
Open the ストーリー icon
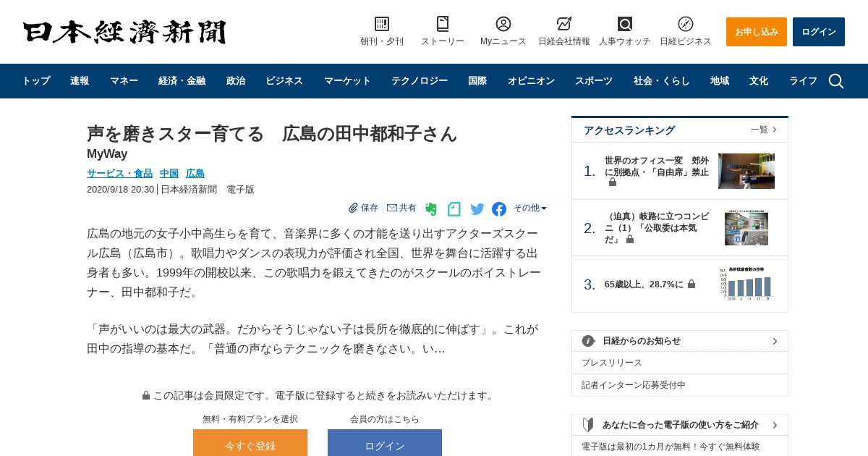point(443,24)
